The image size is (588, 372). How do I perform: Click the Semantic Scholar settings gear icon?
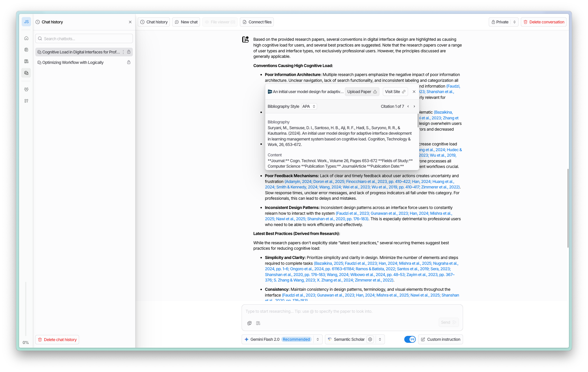(x=370, y=339)
